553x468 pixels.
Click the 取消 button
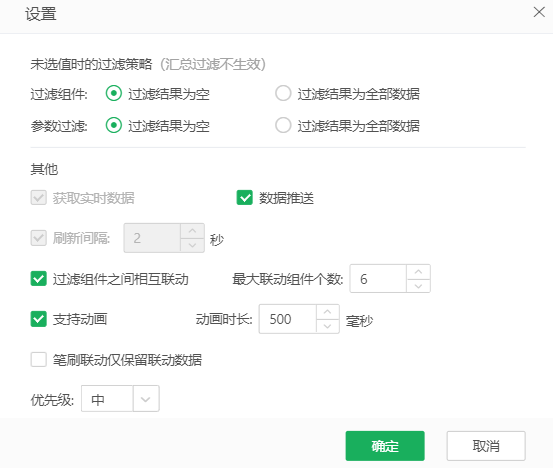[486, 446]
